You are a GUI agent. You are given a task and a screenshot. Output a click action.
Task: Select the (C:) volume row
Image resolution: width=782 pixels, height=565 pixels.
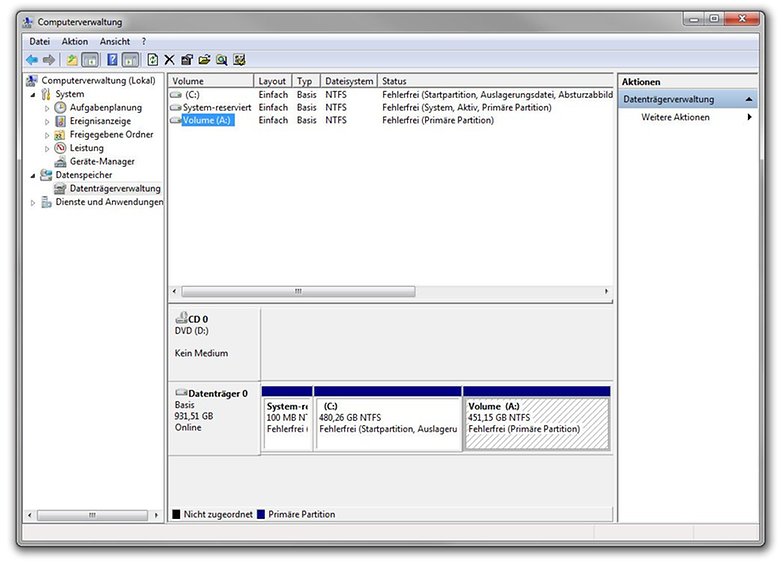click(x=391, y=94)
